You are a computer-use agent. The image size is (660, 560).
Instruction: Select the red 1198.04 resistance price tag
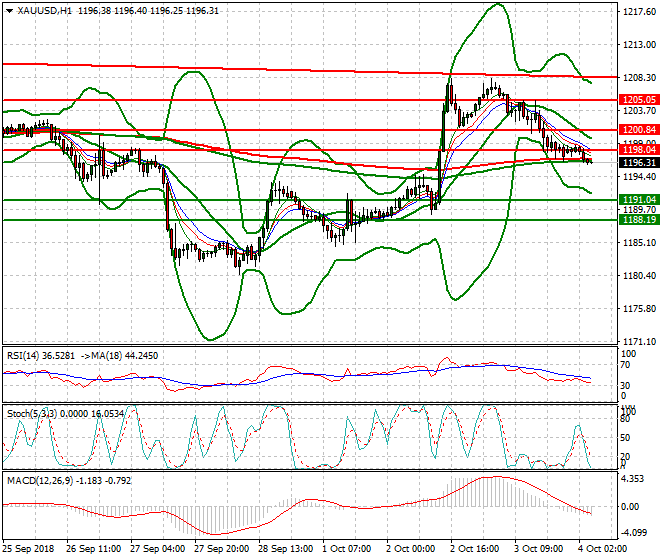coord(638,150)
